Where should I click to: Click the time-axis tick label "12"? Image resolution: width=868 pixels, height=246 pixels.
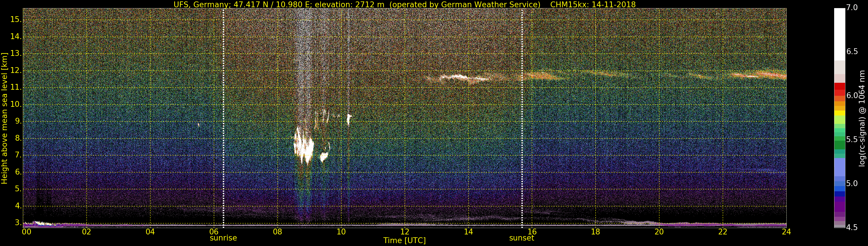(x=405, y=232)
